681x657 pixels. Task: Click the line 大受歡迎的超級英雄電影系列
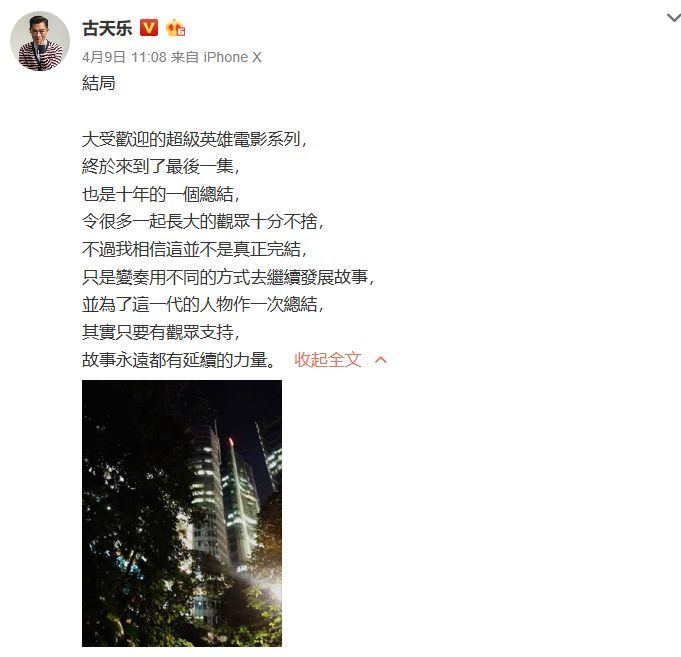point(194,139)
